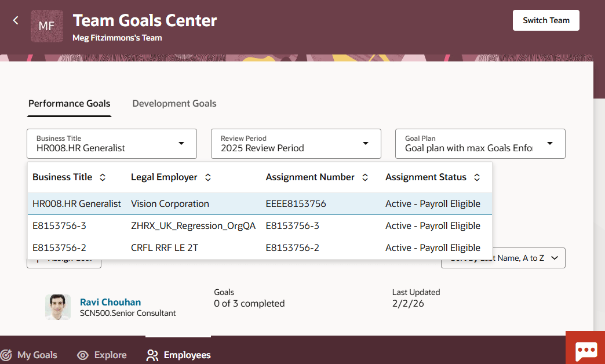The width and height of the screenshot is (605, 364).
Task: Open the Goal Plan dropdown
Action: pyautogui.click(x=550, y=143)
